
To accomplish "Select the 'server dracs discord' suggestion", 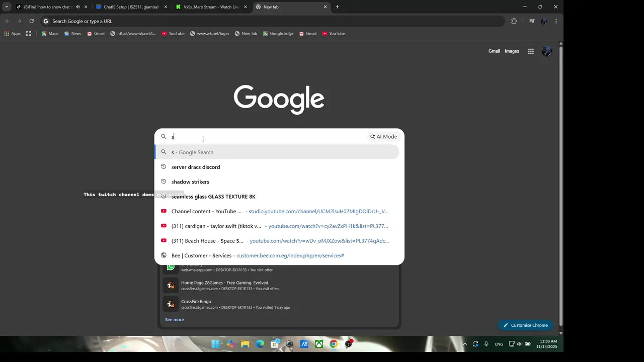I will coord(277,167).
